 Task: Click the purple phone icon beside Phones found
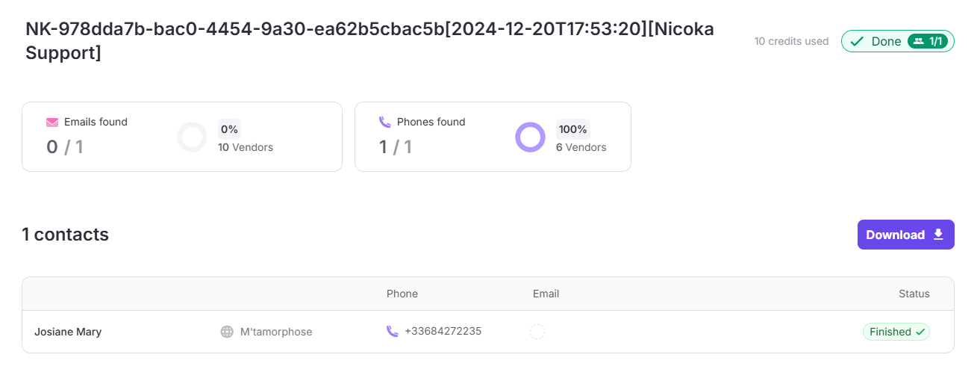pos(385,122)
